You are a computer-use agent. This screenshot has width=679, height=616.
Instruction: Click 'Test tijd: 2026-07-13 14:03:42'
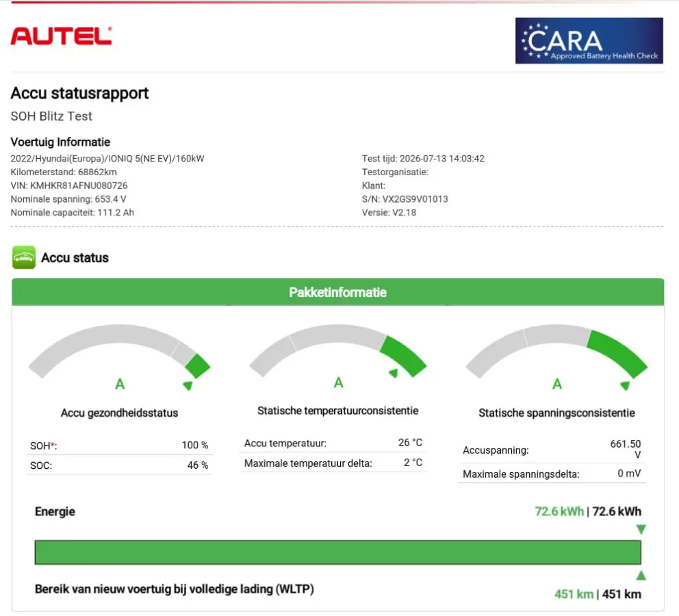[x=423, y=158]
